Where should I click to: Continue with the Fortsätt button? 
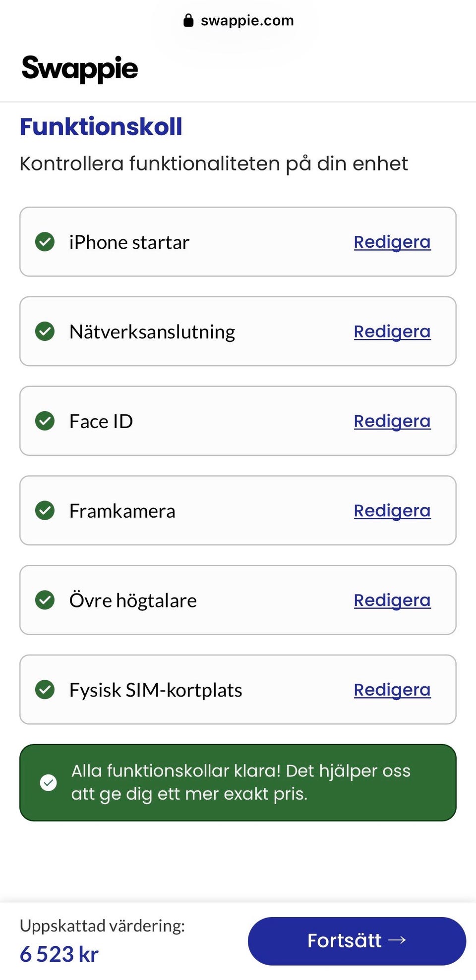pos(357,941)
